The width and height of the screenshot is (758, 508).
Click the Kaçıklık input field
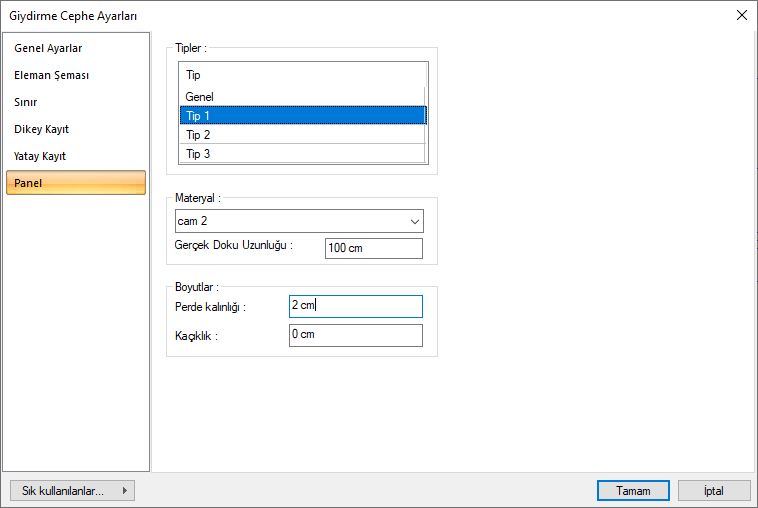(355, 335)
